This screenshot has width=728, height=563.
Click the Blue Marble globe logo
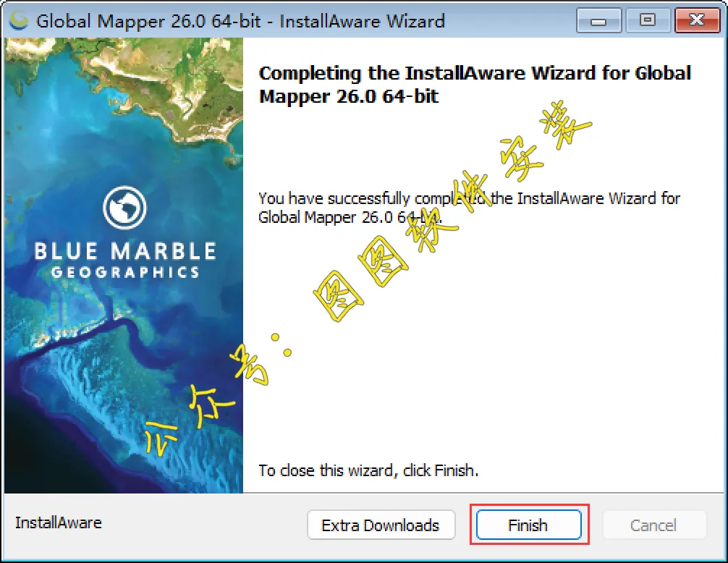pos(124,208)
